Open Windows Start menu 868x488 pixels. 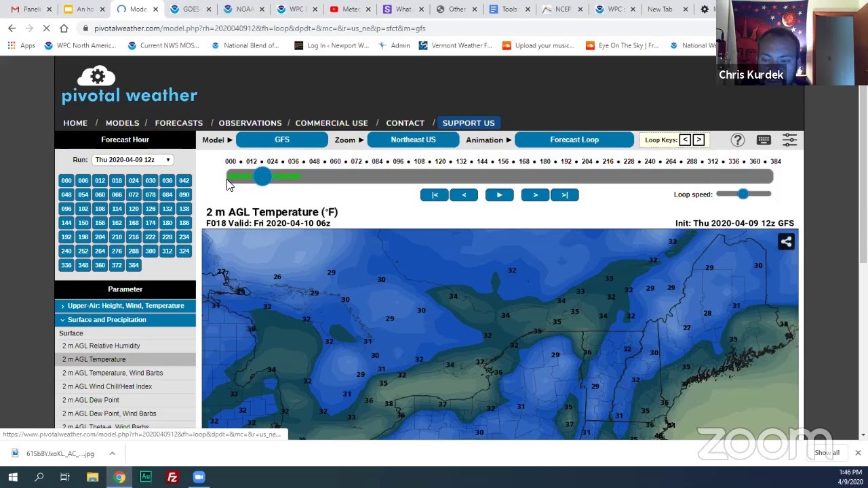(13, 477)
